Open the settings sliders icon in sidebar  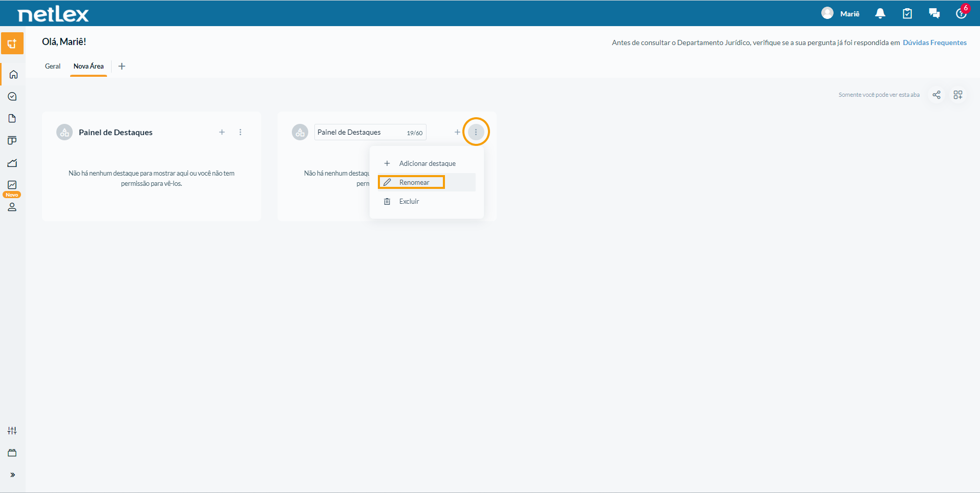click(12, 431)
